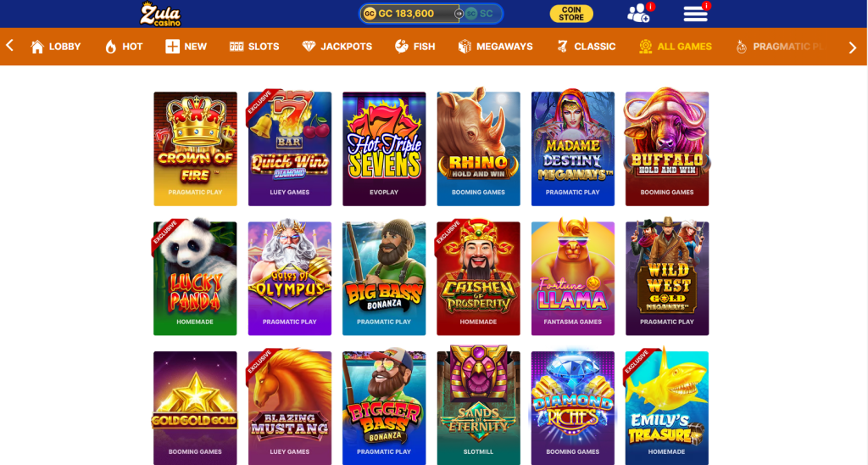Play Gates of Olympus slot
The height and width of the screenshot is (465, 868).
pyautogui.click(x=290, y=278)
